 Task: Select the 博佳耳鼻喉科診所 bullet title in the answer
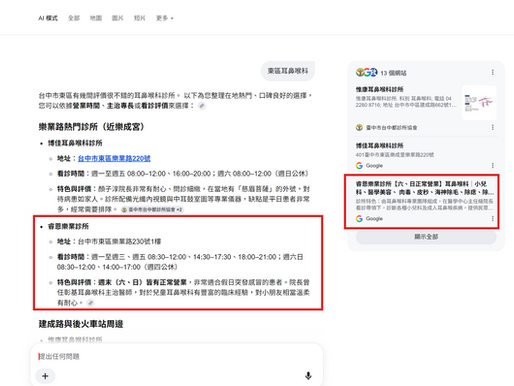click(x=75, y=143)
